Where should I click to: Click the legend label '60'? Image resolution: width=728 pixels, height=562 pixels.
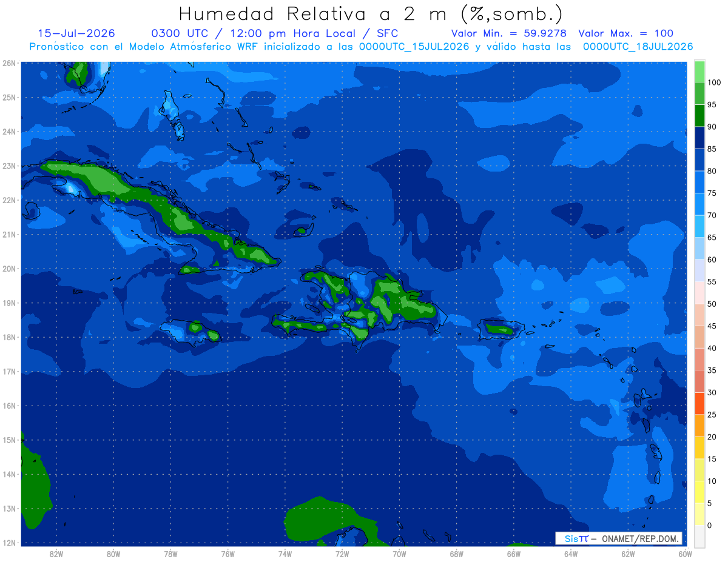712,259
